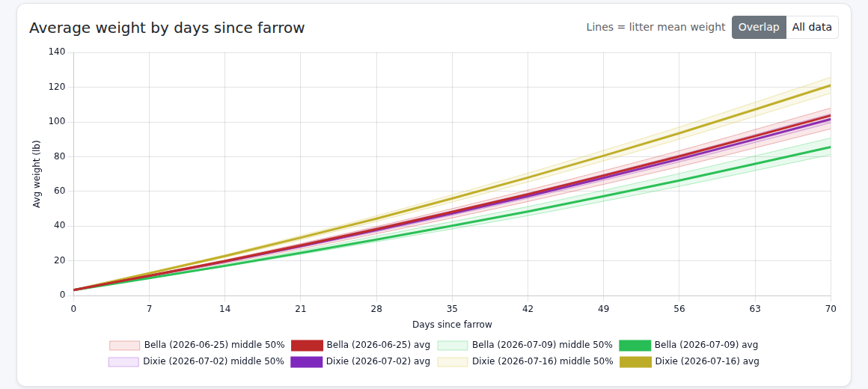This screenshot has width=868, height=389.
Task: Click the Days since farrow axis title
Action: [x=452, y=324]
